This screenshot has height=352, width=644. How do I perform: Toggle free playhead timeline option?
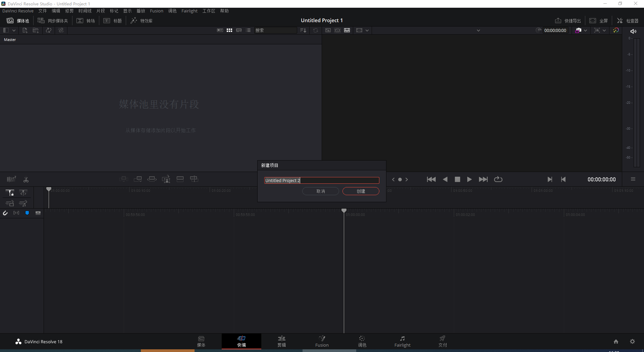[23, 193]
